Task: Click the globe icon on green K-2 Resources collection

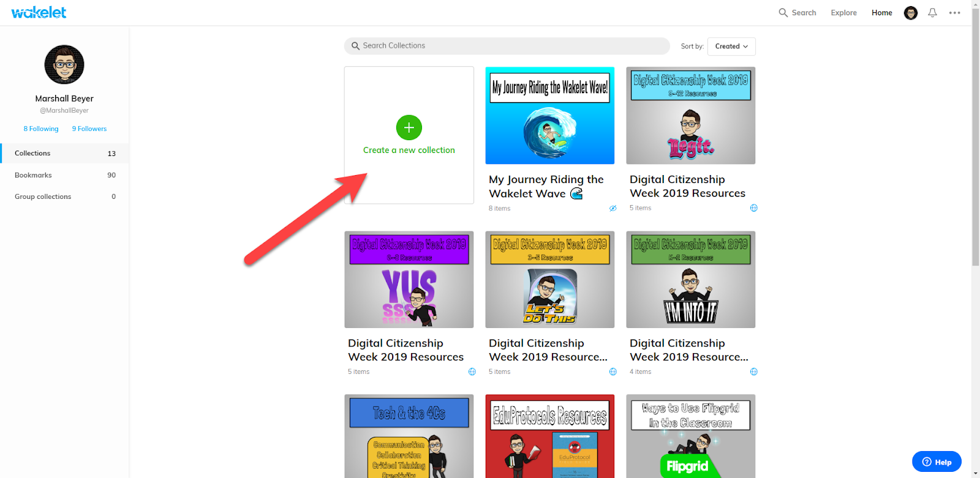Action: click(754, 372)
